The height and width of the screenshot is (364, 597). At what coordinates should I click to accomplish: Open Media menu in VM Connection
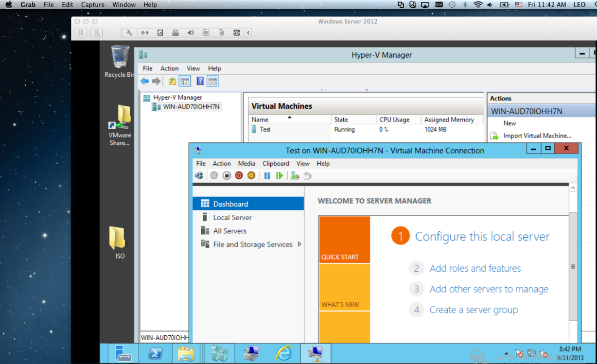tap(246, 164)
